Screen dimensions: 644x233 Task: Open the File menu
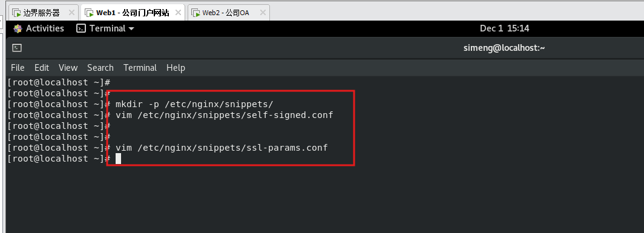(18, 67)
